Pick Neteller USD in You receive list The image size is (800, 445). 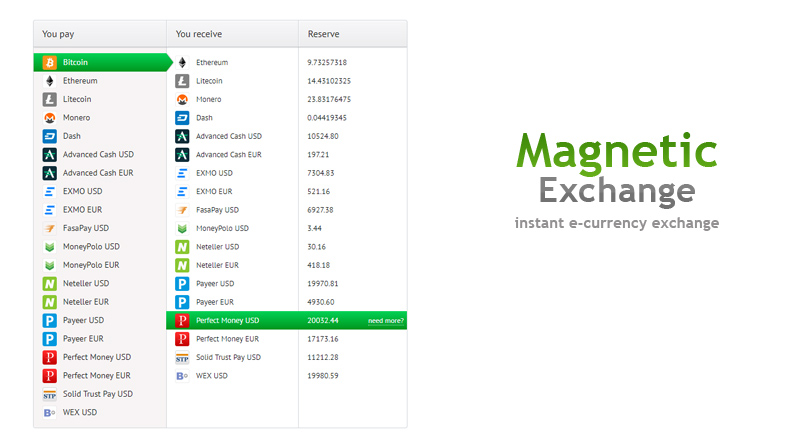click(x=217, y=246)
